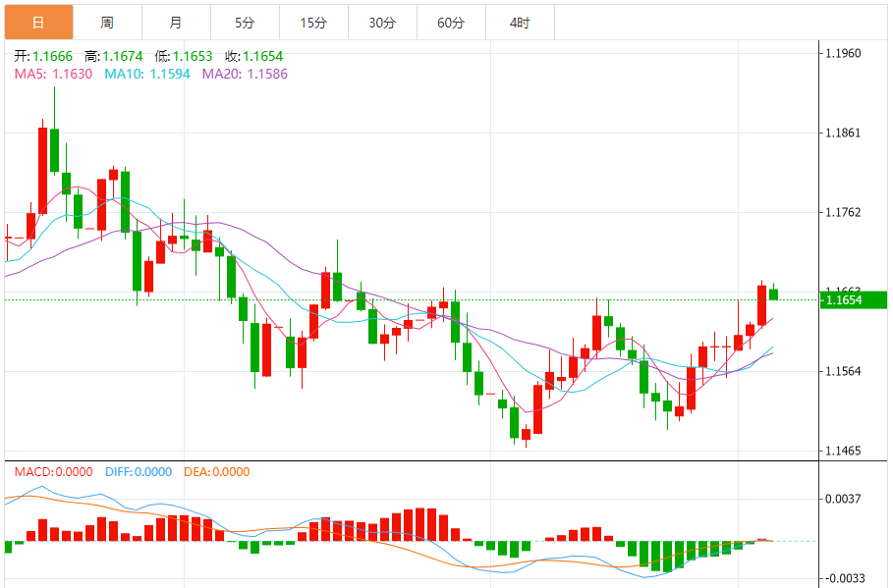Open the 60分 timeframe tab
The height and width of the screenshot is (588, 893).
tap(451, 23)
